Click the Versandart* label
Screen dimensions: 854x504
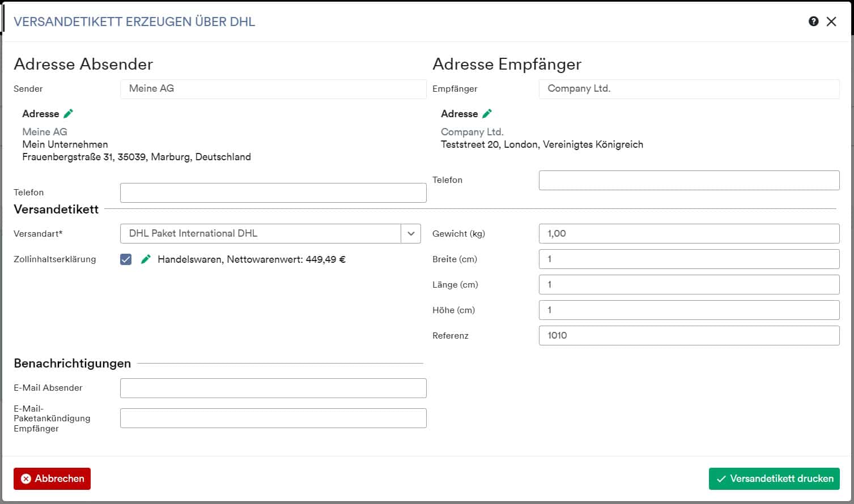tap(38, 234)
